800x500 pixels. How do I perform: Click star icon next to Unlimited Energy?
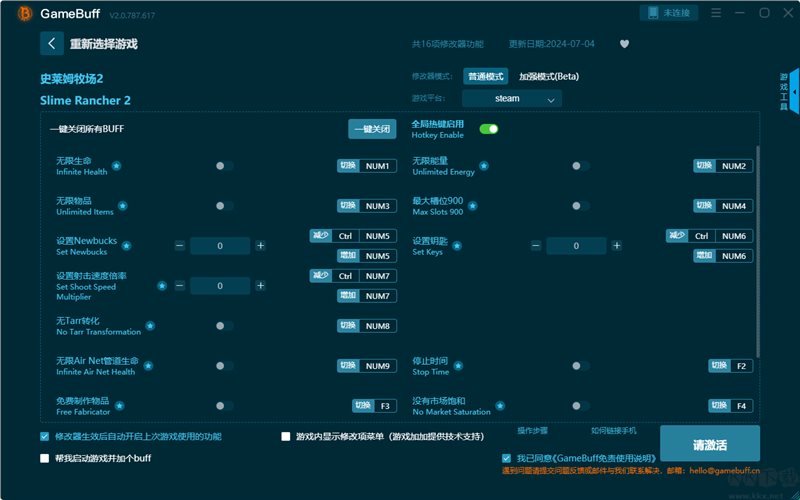click(484, 166)
